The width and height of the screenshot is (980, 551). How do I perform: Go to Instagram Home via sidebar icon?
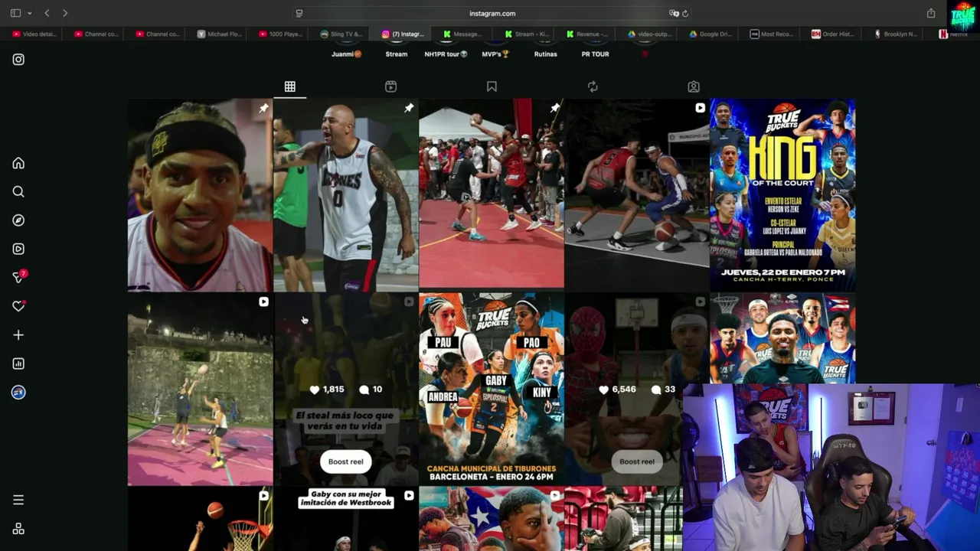[x=18, y=163]
